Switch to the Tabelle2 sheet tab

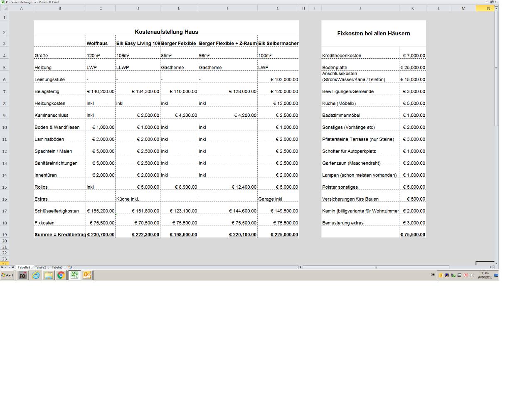pos(40,267)
